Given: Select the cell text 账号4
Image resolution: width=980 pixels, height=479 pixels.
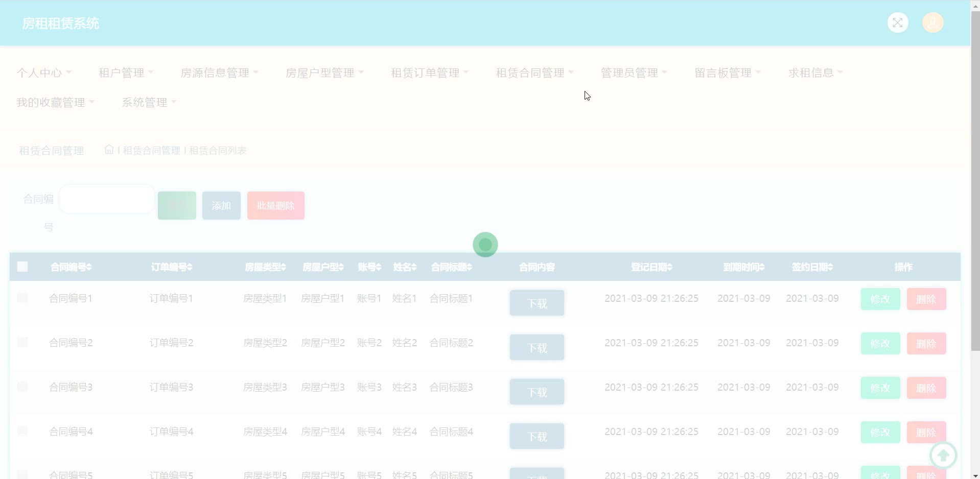Looking at the screenshot, I should [x=369, y=432].
